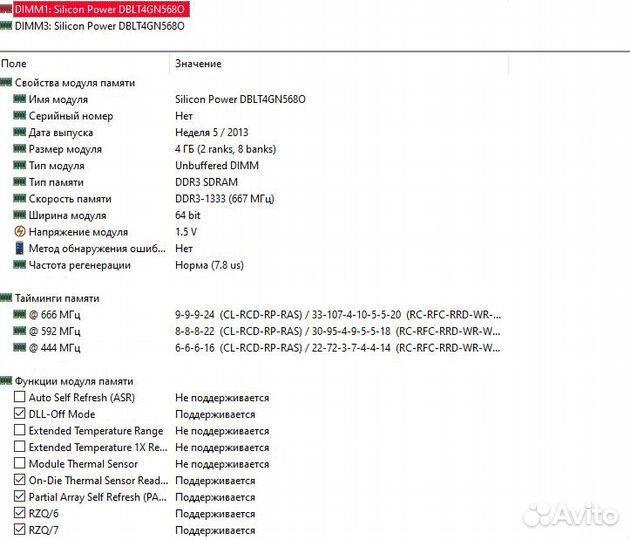Click icon next to Свойства модуля памяти

click(6, 82)
